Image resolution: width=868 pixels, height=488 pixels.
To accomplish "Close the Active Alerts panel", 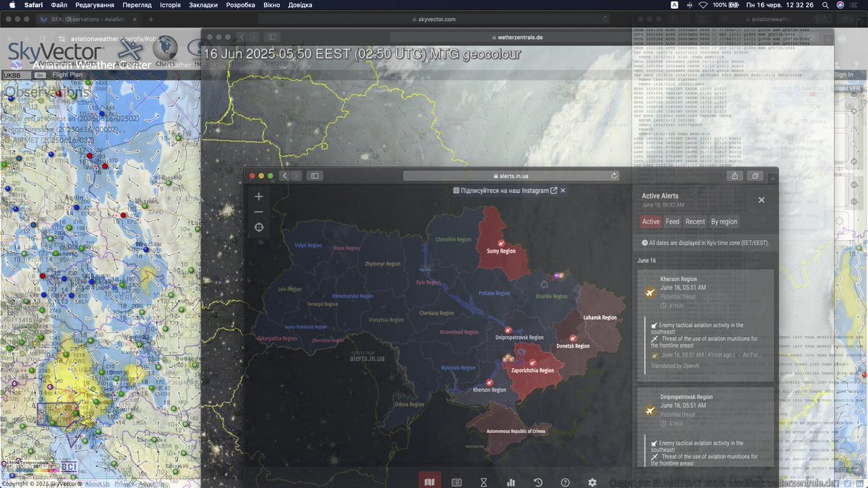I will click(761, 200).
